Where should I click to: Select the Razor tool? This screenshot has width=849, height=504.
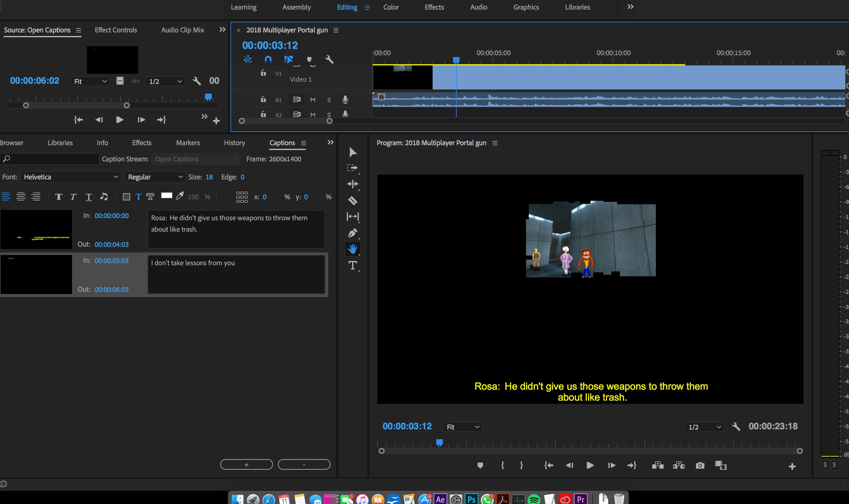tap(352, 201)
